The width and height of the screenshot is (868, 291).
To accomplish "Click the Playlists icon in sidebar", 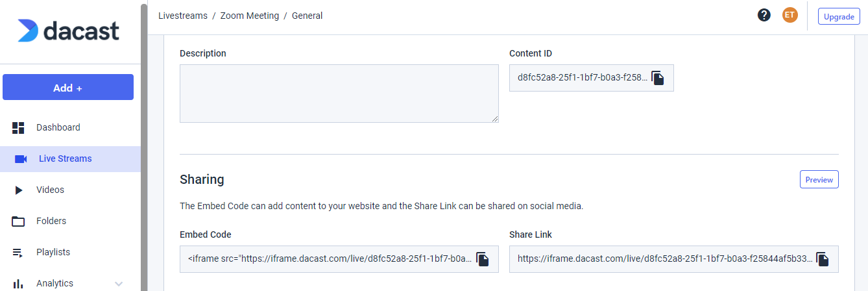I will 18,253.
